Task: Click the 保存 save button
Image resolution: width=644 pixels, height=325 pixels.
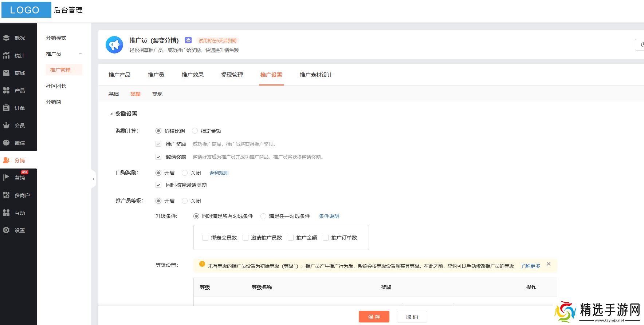Action: tap(374, 317)
